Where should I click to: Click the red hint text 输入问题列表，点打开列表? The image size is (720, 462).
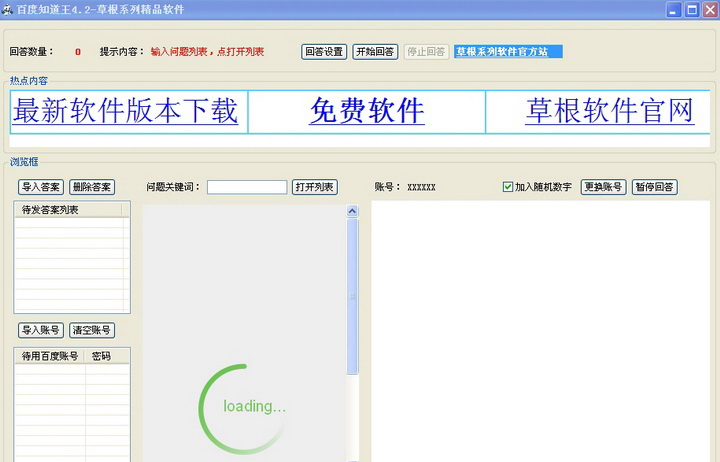pos(207,52)
